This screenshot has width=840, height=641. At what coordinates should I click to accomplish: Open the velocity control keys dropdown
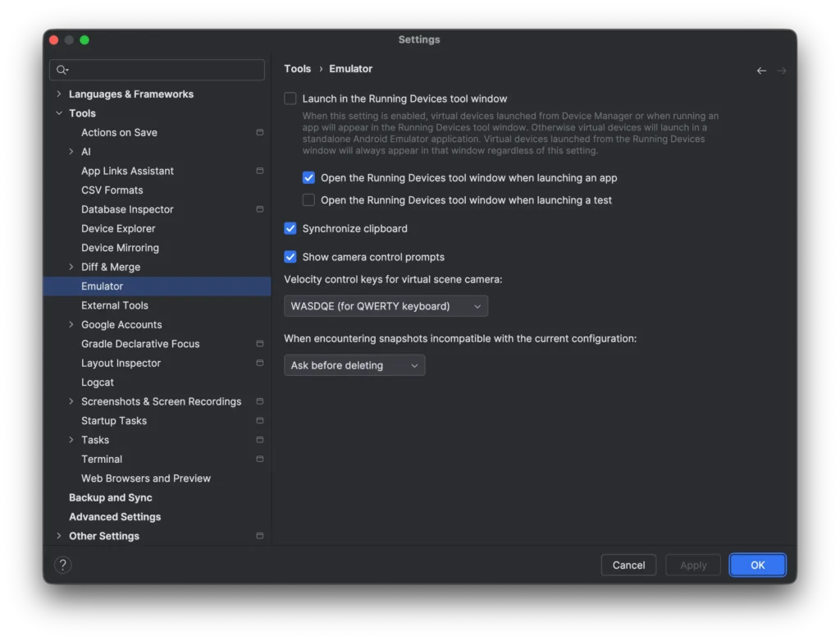[x=385, y=305]
